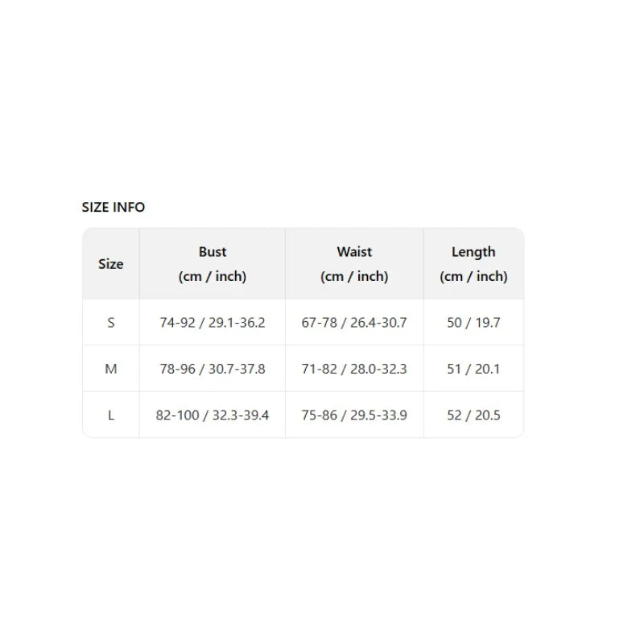This screenshot has height=644, width=644.
Task: Select the Waist column header
Action: point(354,252)
